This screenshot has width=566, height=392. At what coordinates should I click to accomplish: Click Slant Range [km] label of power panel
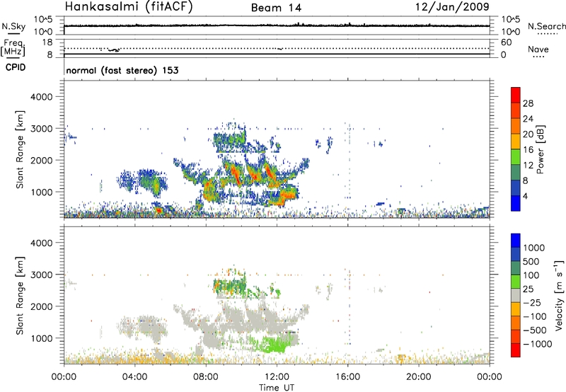(x=20, y=149)
